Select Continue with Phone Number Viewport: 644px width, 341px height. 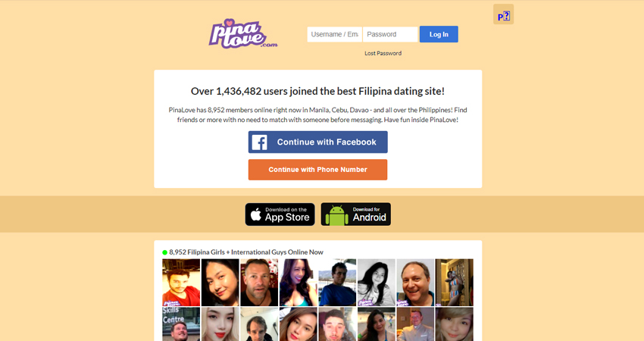318,170
